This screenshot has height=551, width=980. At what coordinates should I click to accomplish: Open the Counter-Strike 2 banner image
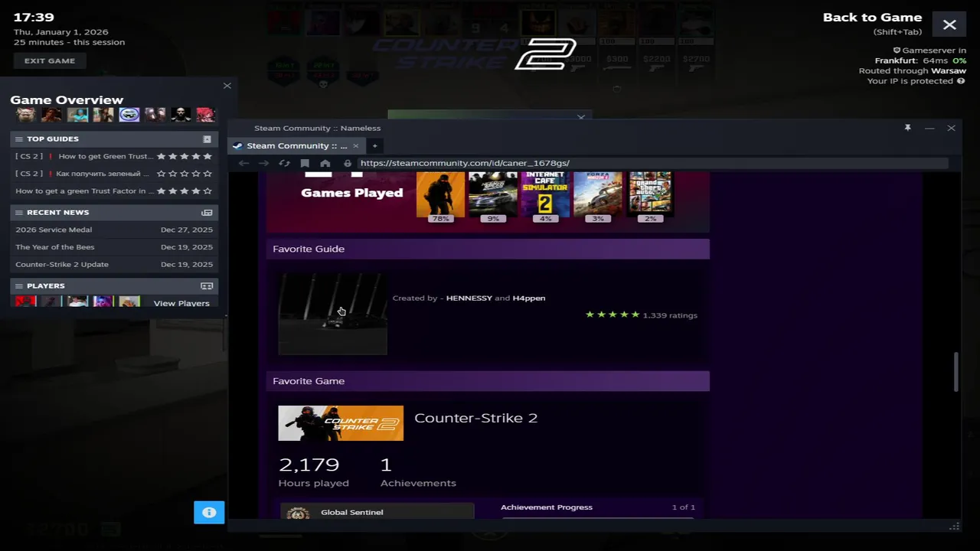(341, 423)
